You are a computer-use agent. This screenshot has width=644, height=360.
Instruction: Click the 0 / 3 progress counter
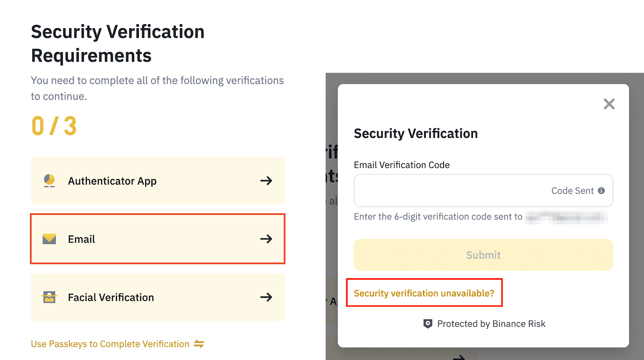[54, 126]
